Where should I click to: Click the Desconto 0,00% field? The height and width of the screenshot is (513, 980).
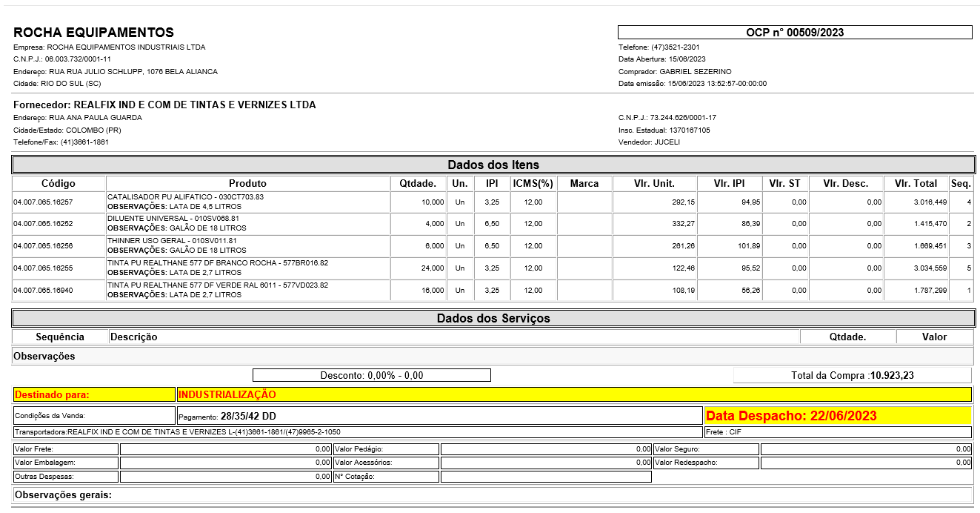pos(371,375)
